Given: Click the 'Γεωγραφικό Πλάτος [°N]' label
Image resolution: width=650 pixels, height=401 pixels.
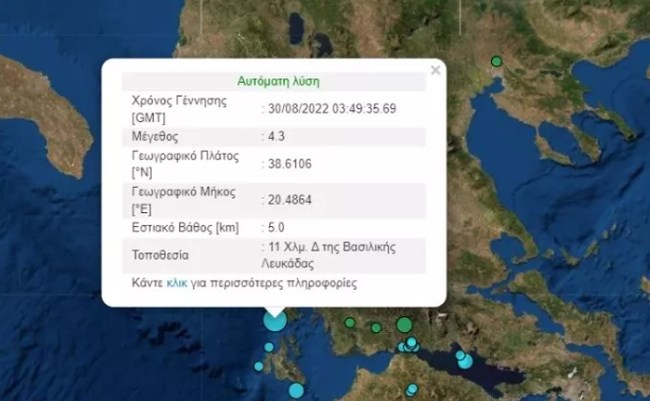Looking at the screenshot, I should [185, 164].
